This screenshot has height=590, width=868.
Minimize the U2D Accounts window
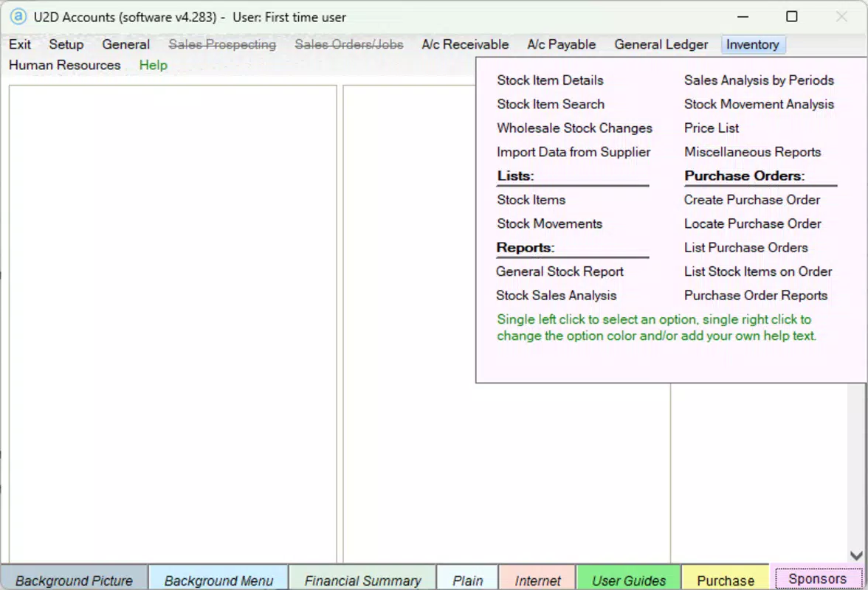click(743, 16)
